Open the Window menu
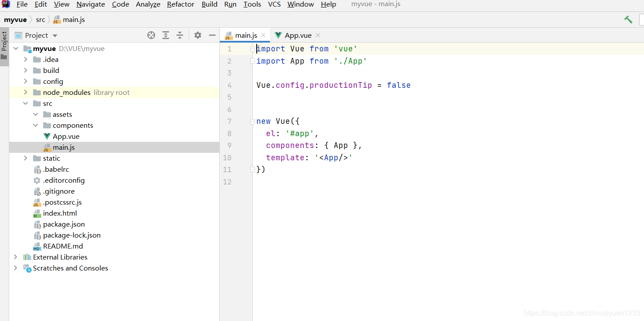 [x=301, y=4]
